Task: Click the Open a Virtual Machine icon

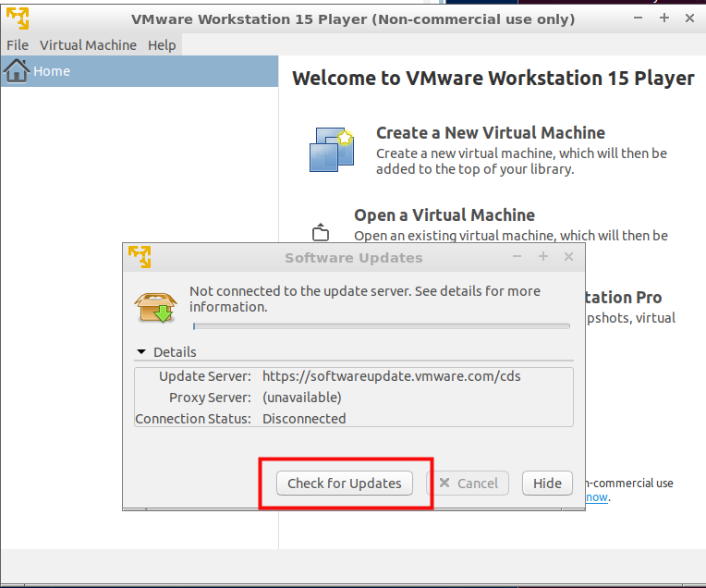Action: (x=321, y=232)
